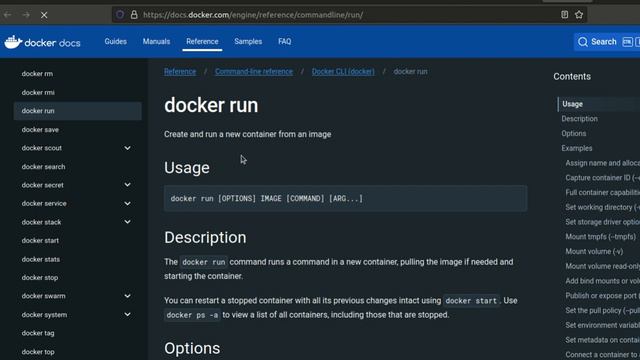Expand the docker swarm submenu
Viewport: 640px width, 360px height.
(127, 296)
